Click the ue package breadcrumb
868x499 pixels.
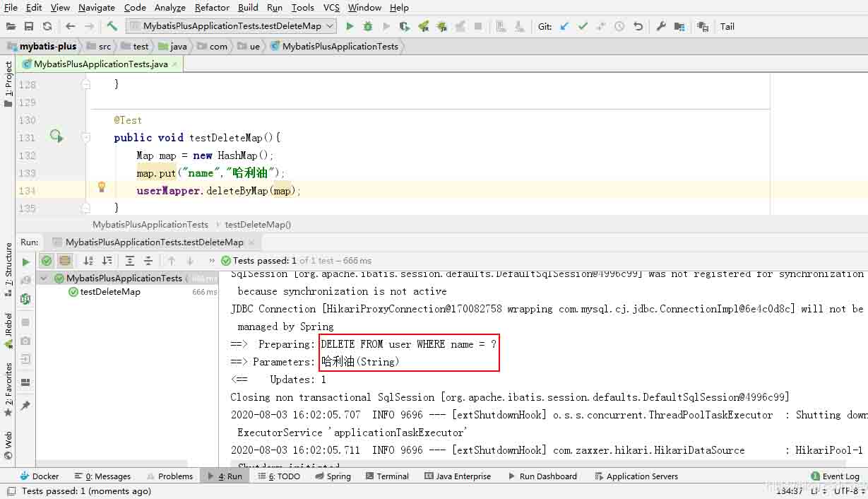click(x=254, y=47)
